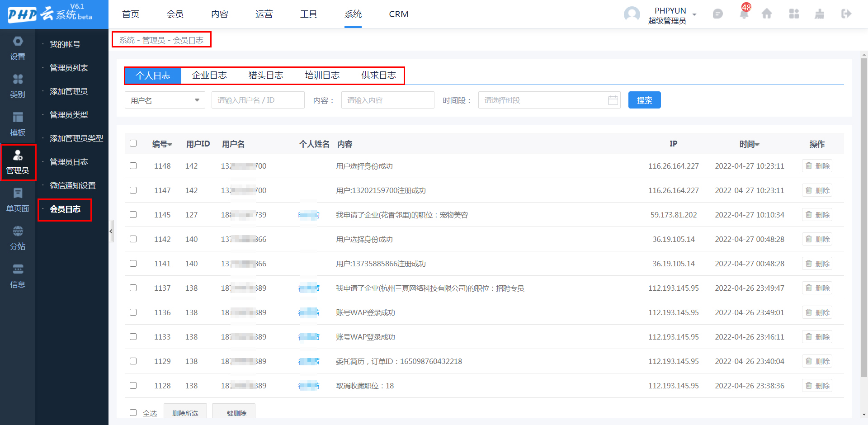
Task: Open 管理员日志 in the submenu
Action: click(69, 162)
